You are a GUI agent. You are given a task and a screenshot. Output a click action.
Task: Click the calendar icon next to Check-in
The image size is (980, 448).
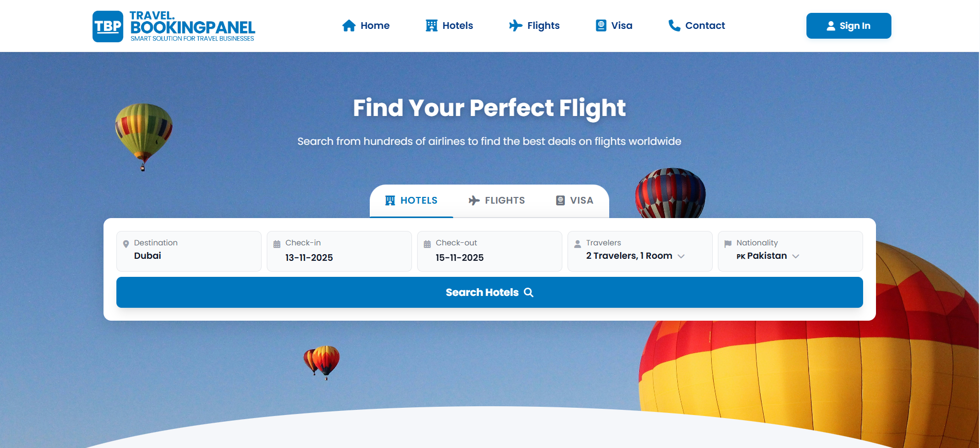click(277, 244)
